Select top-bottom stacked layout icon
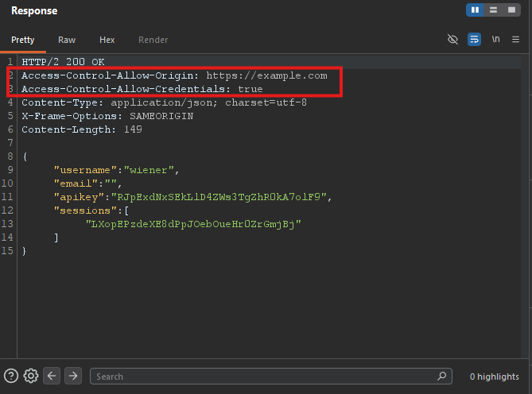Screen dimensions: 532x394 coord(493,10)
